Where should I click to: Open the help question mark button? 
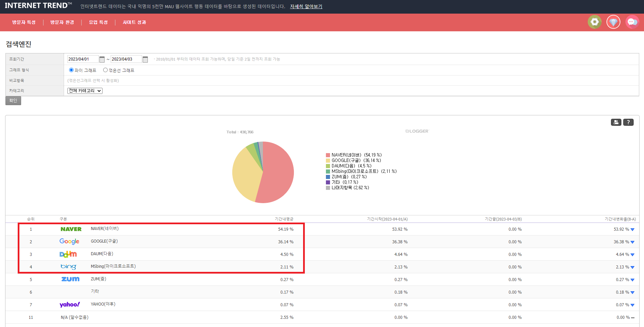[x=628, y=122]
